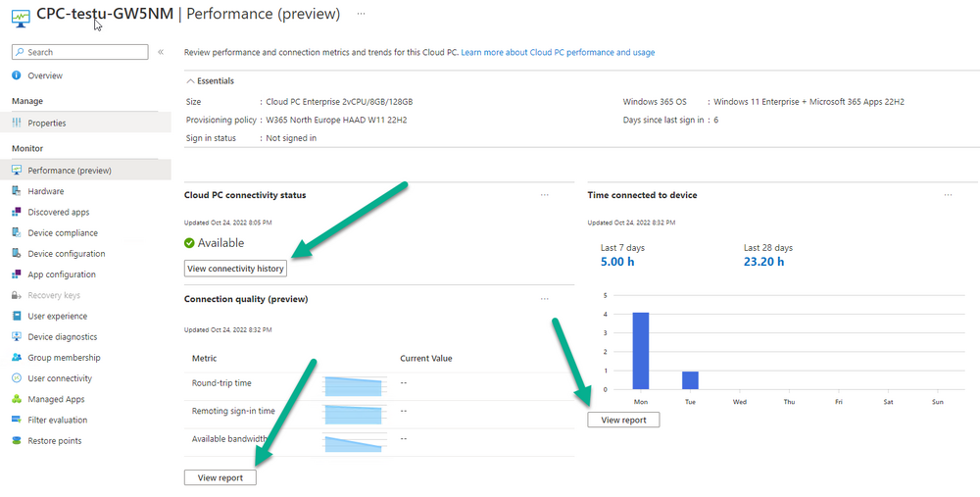Viewport: 980px width, 497px height.
Task: Click the Device diagnostics icon
Action: (x=17, y=337)
